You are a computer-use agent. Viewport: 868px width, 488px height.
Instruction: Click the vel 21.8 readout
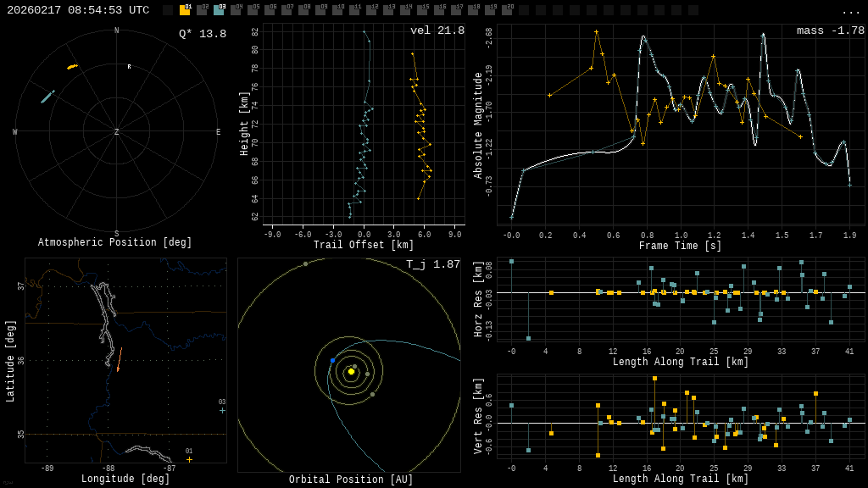(x=437, y=30)
